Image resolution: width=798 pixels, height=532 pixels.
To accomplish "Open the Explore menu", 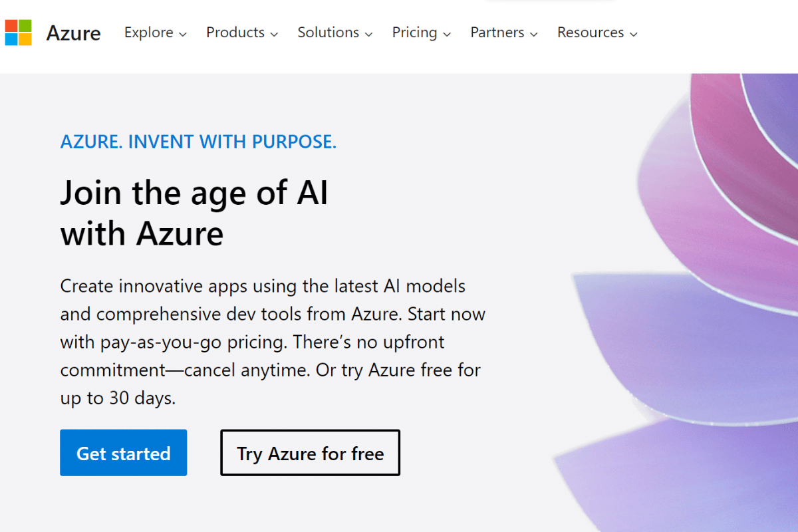I will [x=148, y=33].
